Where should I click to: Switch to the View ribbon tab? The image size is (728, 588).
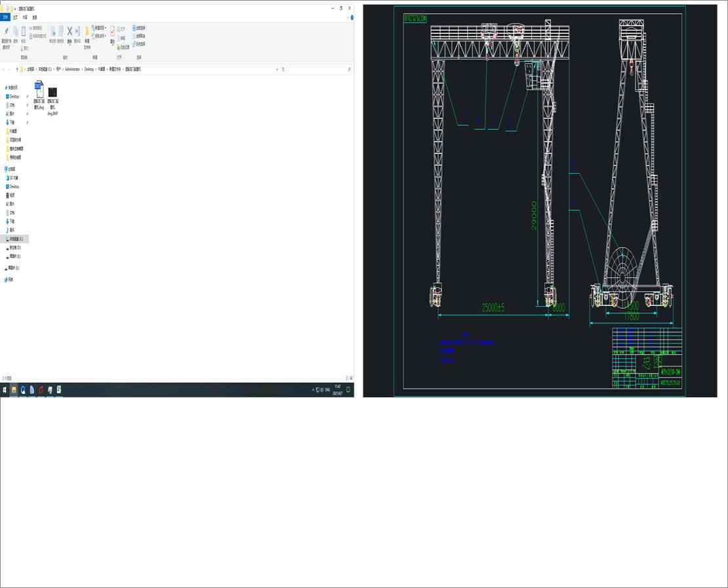point(35,17)
